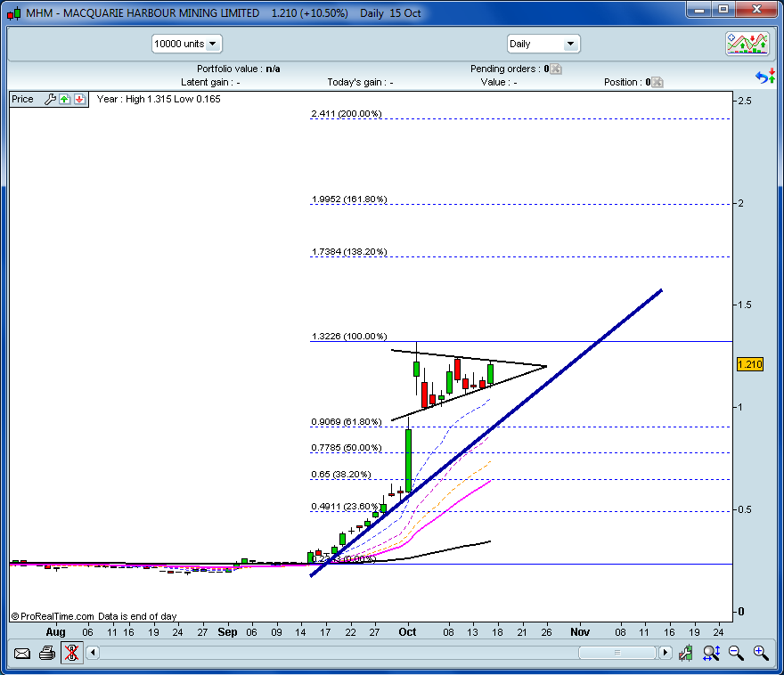Click the 1.3226 (100.00%) Fibonacci label
This screenshot has height=675, width=784.
pyautogui.click(x=349, y=337)
